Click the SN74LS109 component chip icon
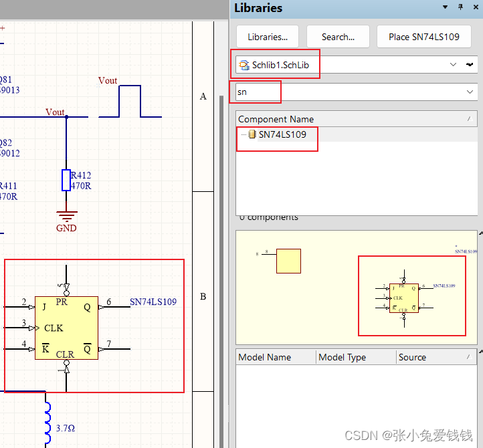This screenshot has width=483, height=448. (252, 134)
